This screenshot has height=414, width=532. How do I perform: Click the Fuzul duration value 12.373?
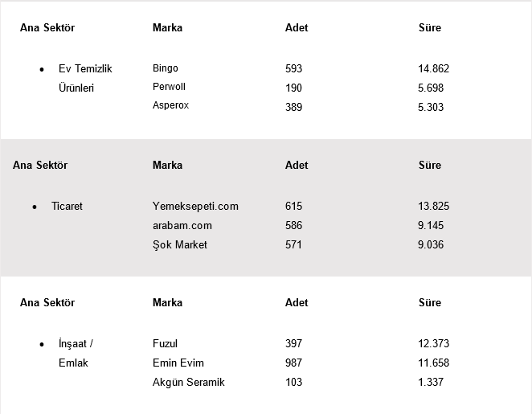pyautogui.click(x=434, y=343)
